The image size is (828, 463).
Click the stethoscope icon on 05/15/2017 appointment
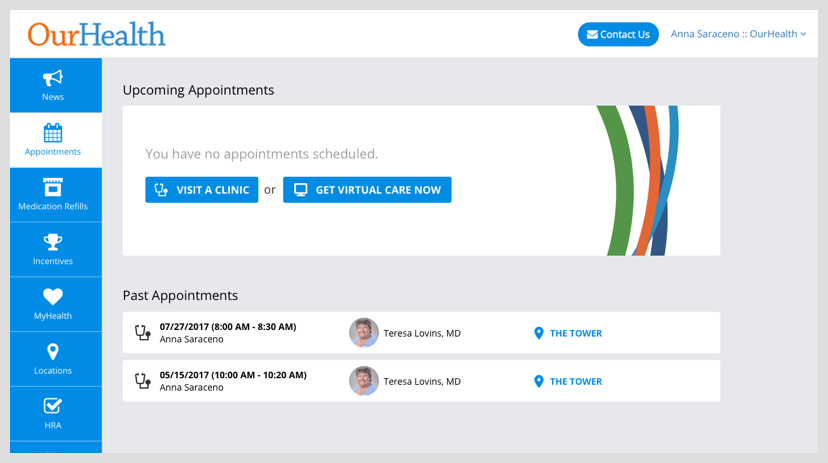pos(143,381)
